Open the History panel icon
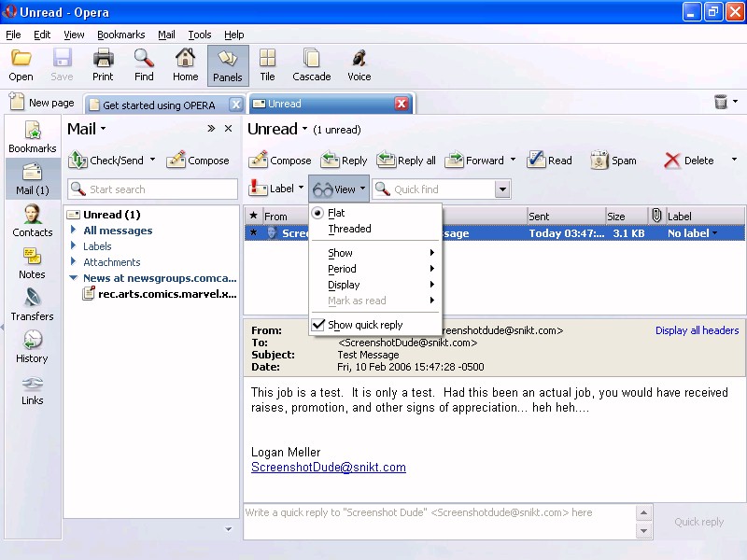This screenshot has width=747, height=560. point(33,347)
